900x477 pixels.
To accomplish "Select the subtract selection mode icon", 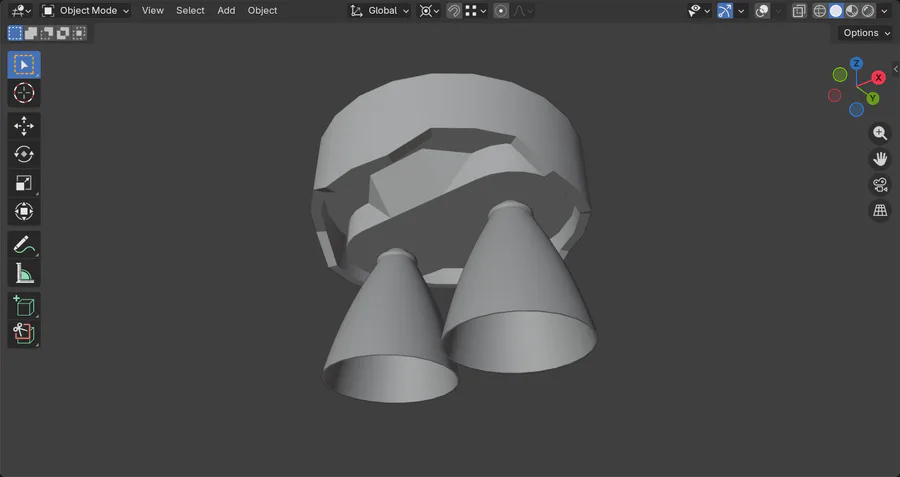I will click(x=47, y=33).
